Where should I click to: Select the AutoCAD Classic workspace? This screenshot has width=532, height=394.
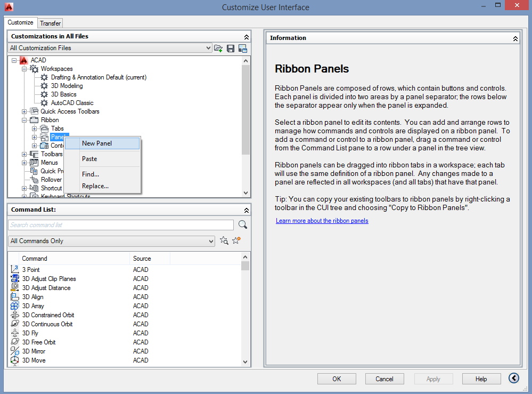[x=72, y=103]
